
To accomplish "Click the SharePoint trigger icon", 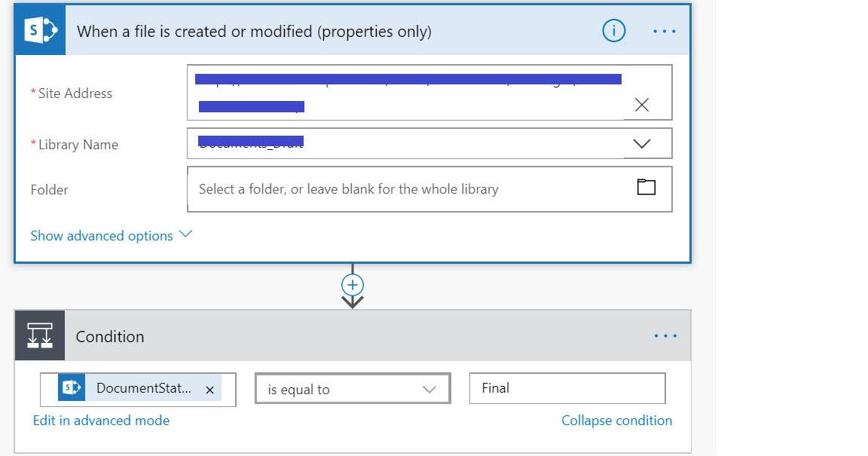I will [38, 31].
